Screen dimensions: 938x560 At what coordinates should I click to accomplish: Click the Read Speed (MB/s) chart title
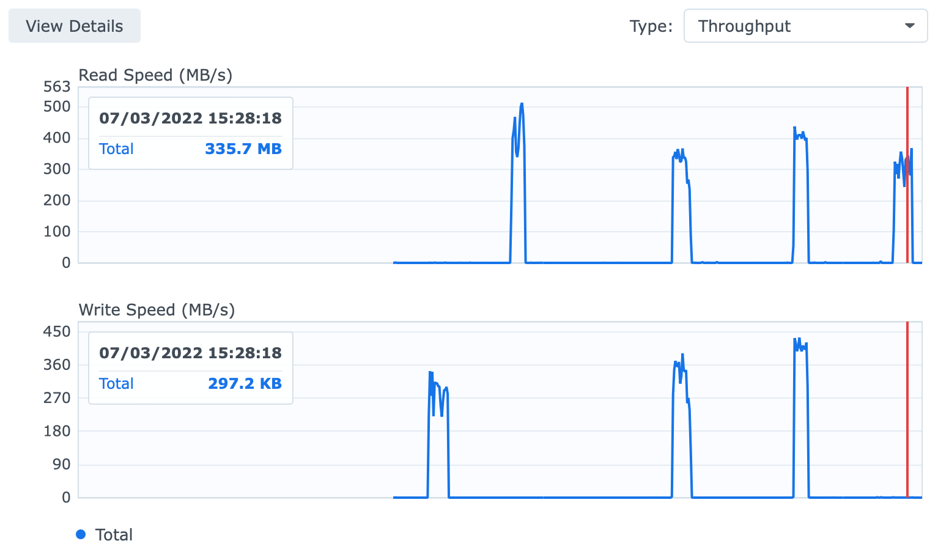[155, 75]
